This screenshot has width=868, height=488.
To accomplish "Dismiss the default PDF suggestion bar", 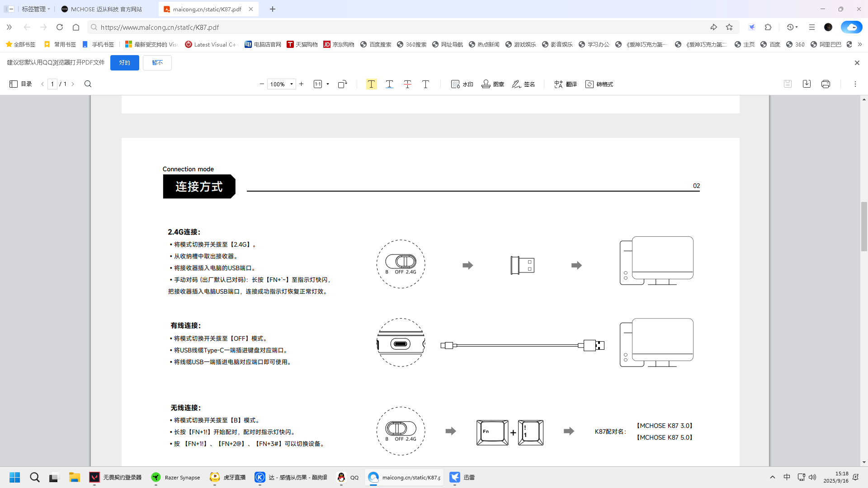I will click(857, 63).
